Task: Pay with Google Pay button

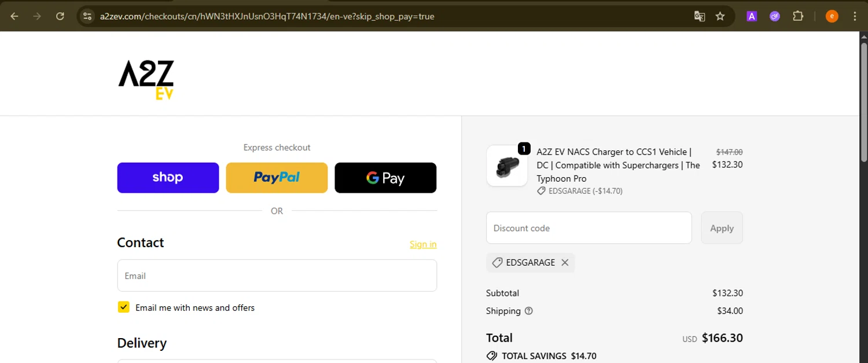Action: coord(385,178)
